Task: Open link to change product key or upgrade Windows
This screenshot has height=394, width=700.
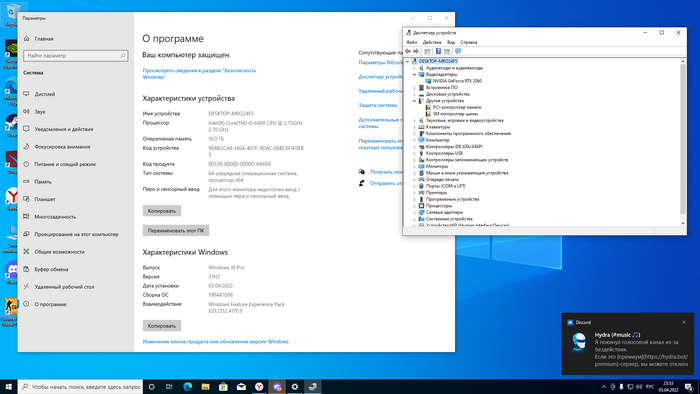Action: tap(216, 341)
